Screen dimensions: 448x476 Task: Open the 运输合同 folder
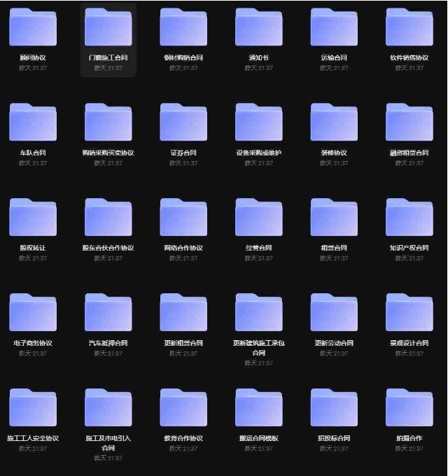(334, 28)
